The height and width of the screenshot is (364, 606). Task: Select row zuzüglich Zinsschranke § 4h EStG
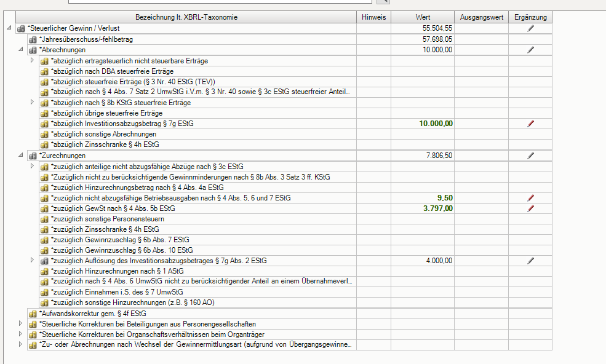(x=296, y=229)
